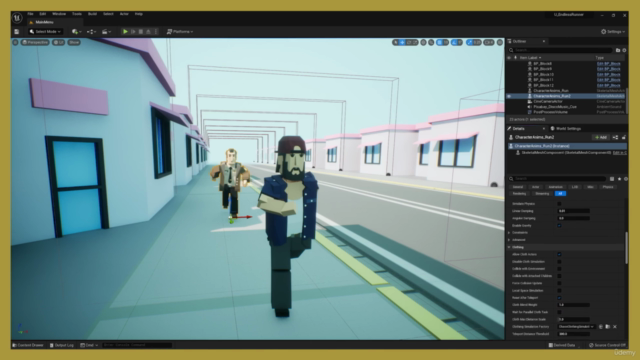Toggle the Reset After Teleport checkbox

pos(559,298)
